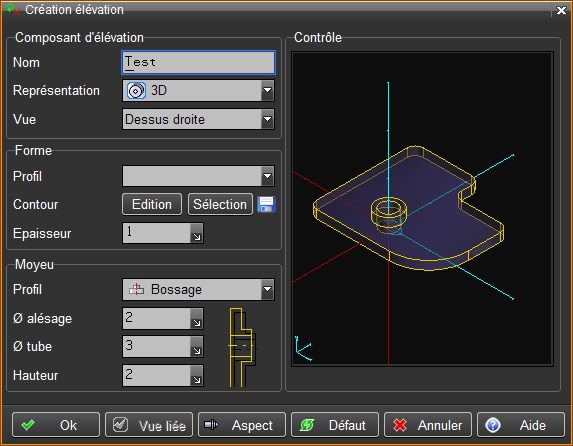Click the Edition contour button
The image size is (573, 446).
point(152,204)
